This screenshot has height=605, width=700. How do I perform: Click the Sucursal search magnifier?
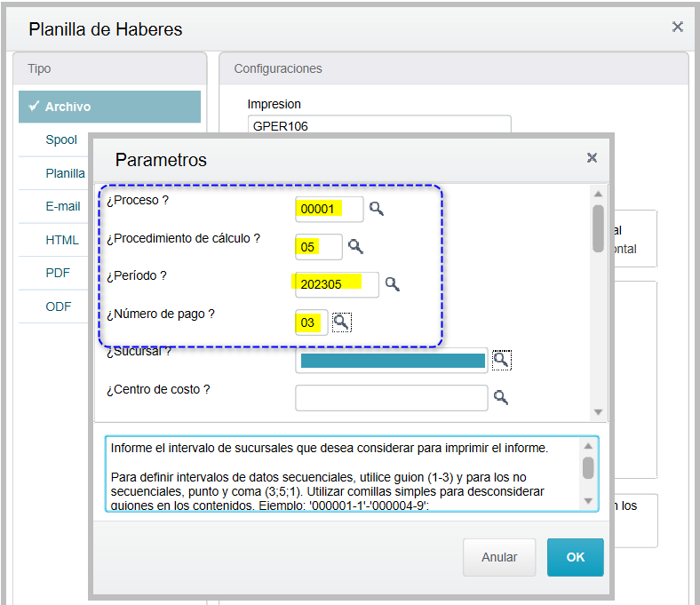[x=501, y=360]
